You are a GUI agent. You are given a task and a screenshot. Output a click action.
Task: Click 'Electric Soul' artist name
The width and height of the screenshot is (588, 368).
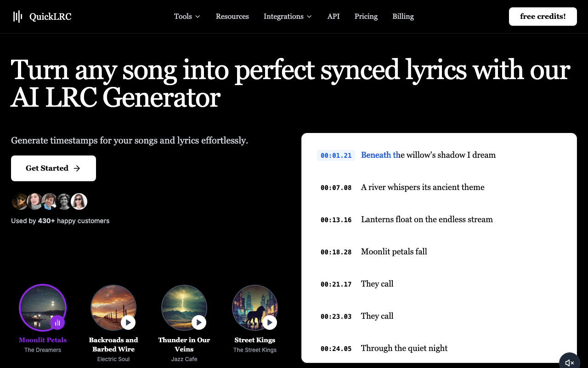pyautogui.click(x=113, y=359)
